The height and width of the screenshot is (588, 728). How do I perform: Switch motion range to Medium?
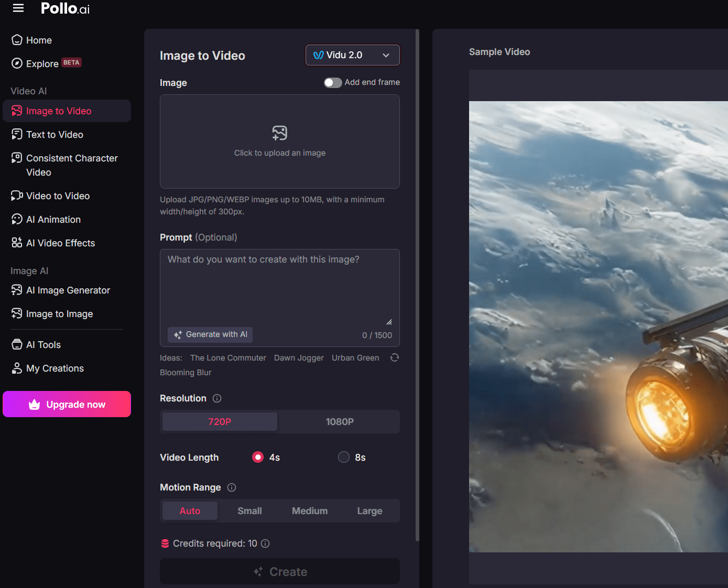pyautogui.click(x=309, y=510)
